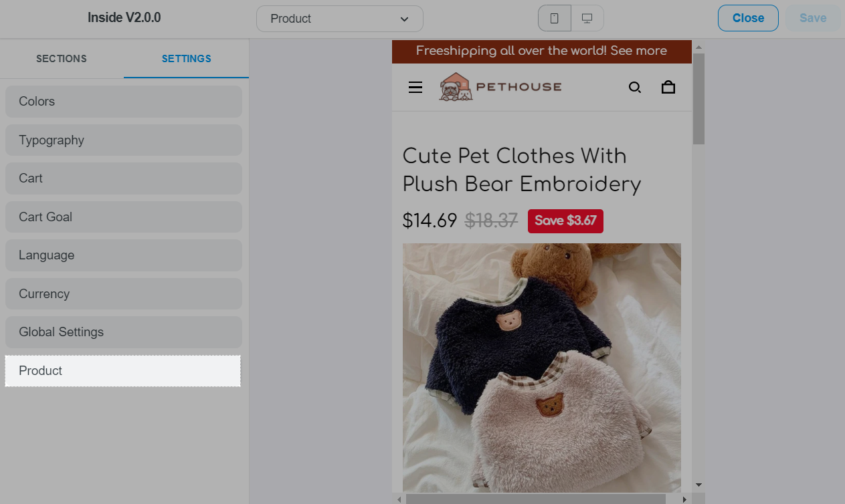Switch to mobile preview icon
845x504 pixels.
click(x=555, y=19)
